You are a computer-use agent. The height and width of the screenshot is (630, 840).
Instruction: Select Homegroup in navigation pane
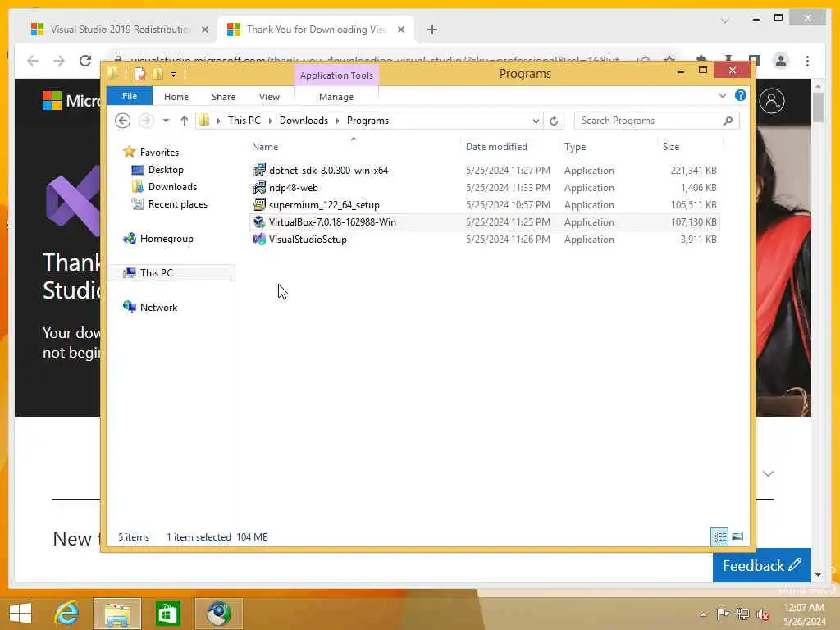166,239
